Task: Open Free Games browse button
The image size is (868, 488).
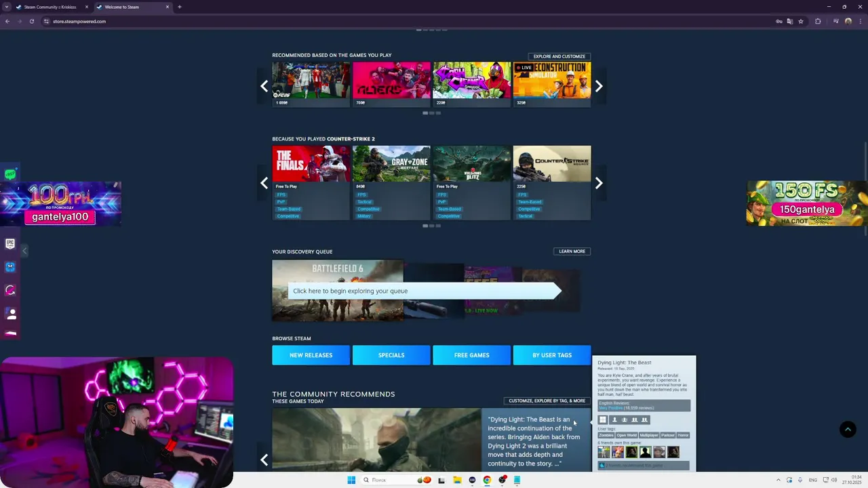Action: click(471, 355)
